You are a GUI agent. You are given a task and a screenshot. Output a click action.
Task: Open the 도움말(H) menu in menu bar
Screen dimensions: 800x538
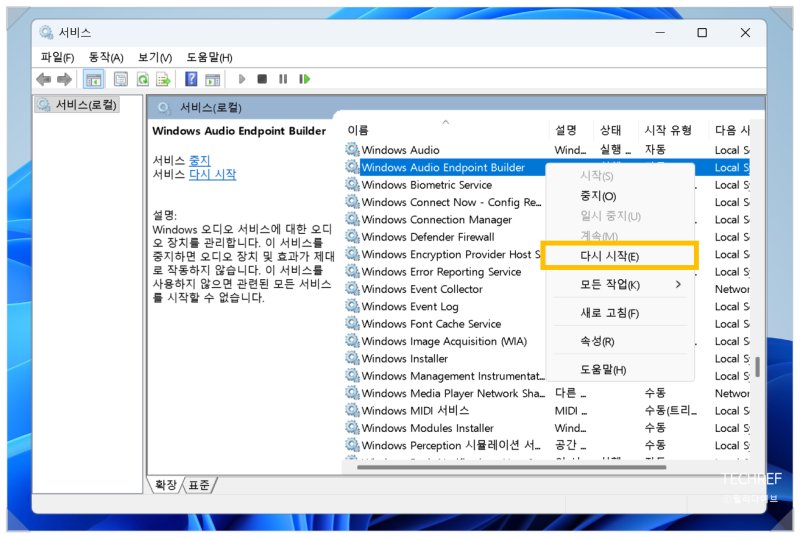(x=209, y=57)
